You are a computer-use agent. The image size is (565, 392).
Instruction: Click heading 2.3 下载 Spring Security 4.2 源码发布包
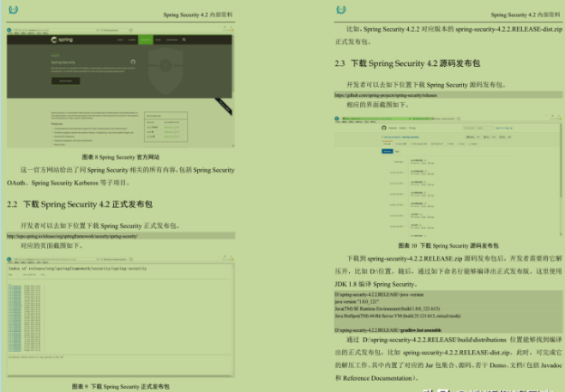coord(407,63)
